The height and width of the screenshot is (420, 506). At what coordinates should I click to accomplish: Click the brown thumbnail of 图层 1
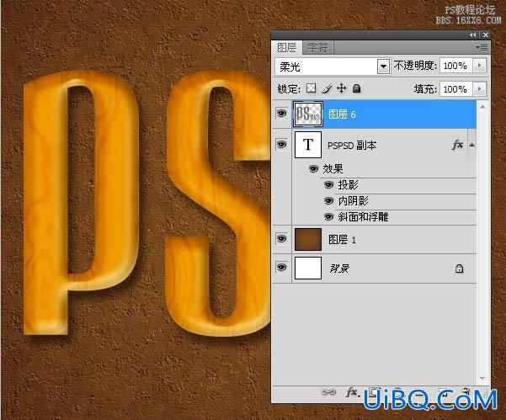point(308,239)
